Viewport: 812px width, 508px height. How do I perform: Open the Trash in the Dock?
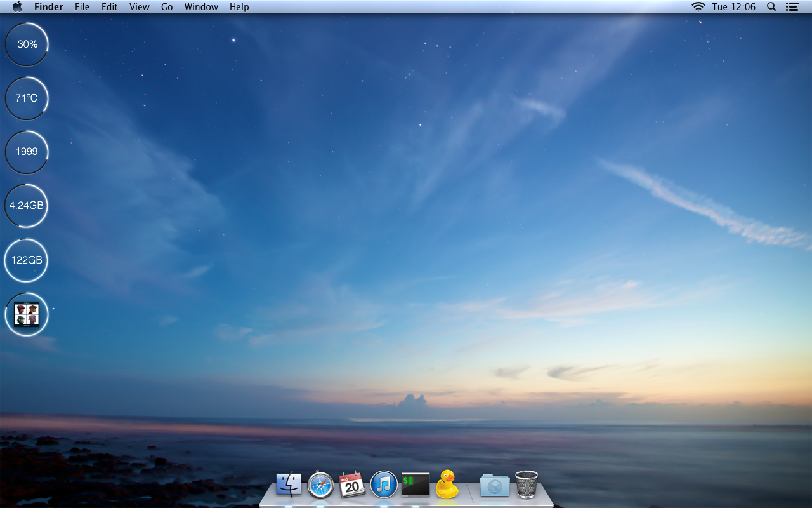pos(527,485)
